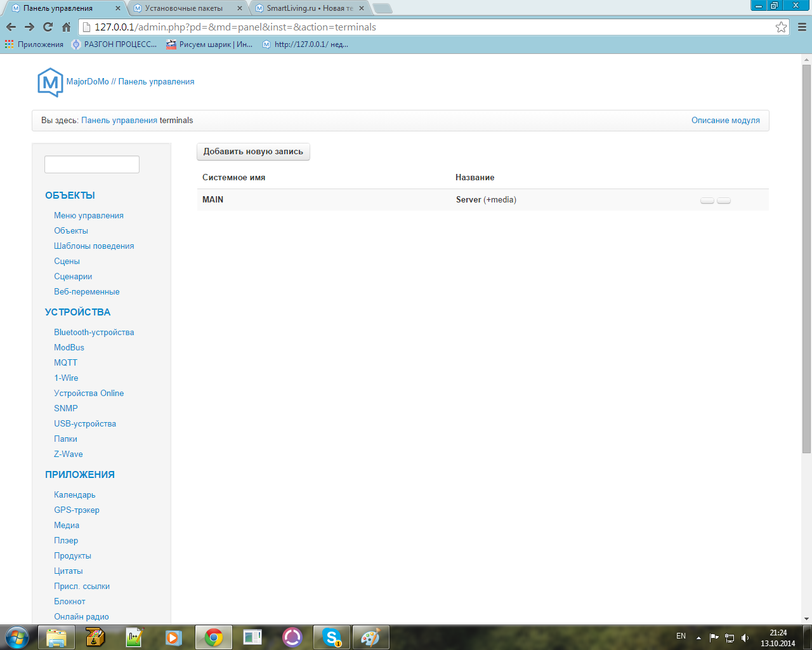Open volume control speaker icon

point(745,638)
